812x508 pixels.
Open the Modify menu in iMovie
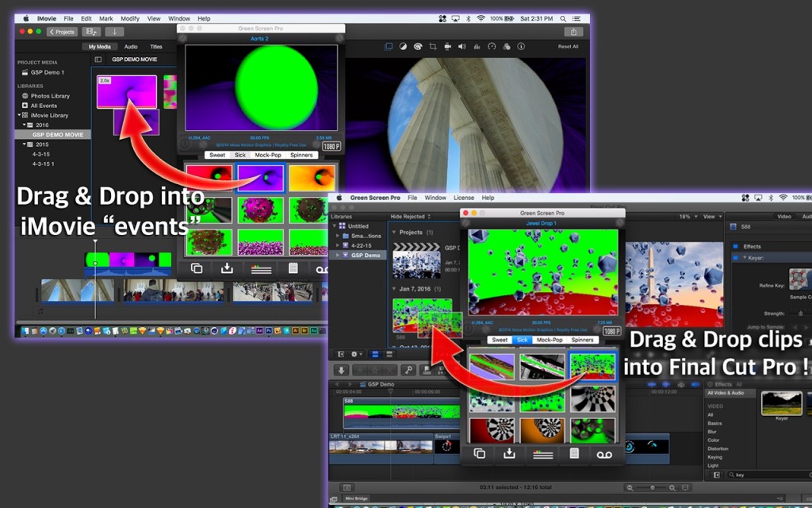(x=129, y=18)
